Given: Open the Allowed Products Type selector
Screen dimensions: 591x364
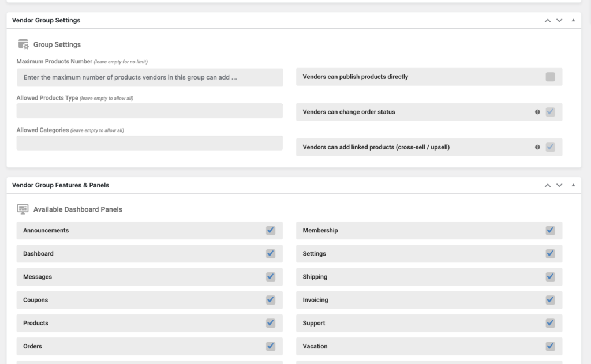Looking at the screenshot, I should [149, 111].
